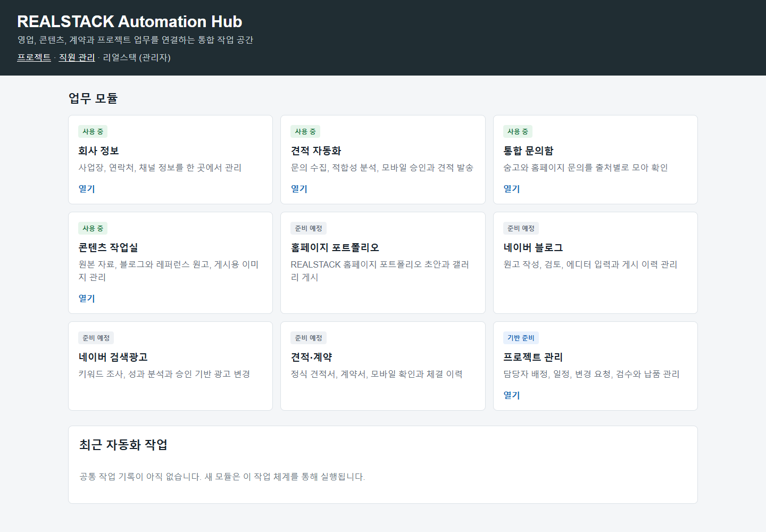Click the header subtitle beginning 영업, 콘텐츠
766x532 pixels.
click(135, 40)
